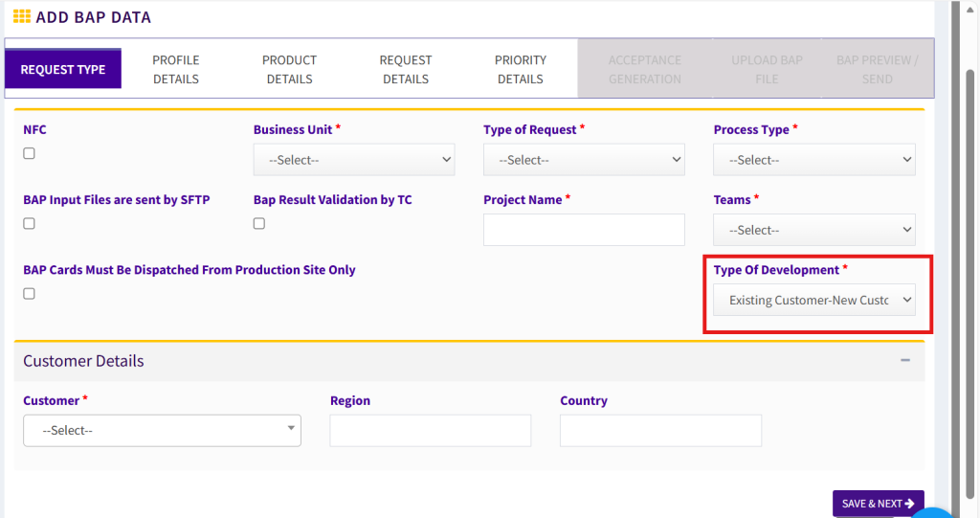This screenshot has width=980, height=518.
Task: Select a team from Teams dropdown
Action: click(x=813, y=230)
